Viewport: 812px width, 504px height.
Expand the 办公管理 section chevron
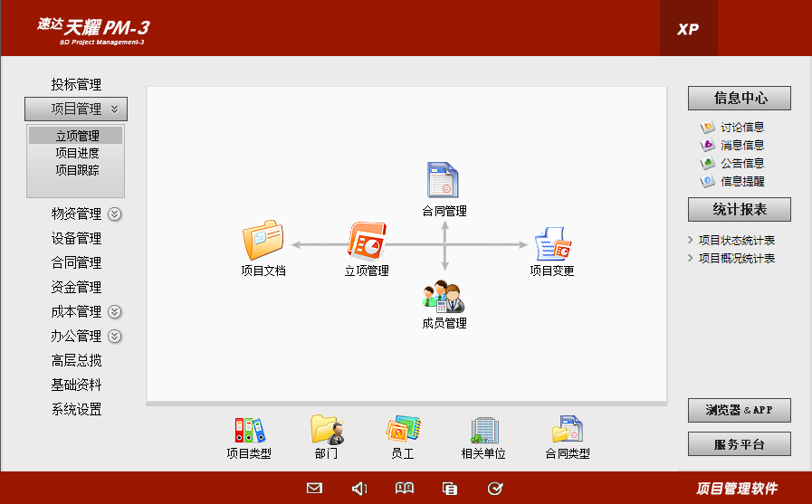tap(115, 337)
